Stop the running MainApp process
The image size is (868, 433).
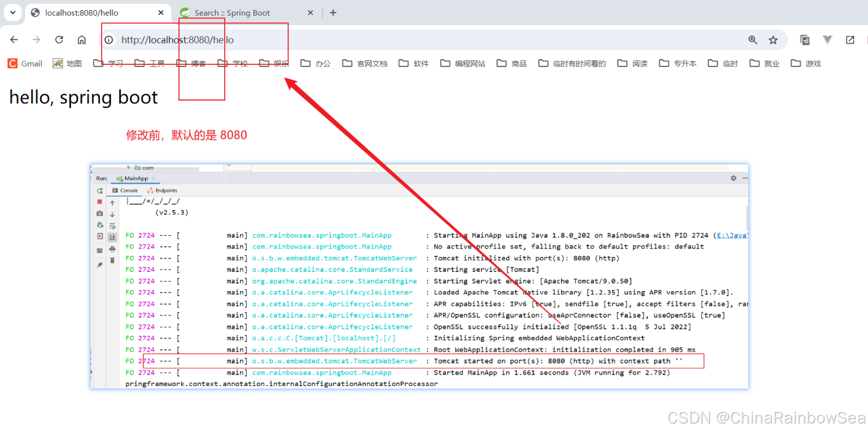coord(99,202)
